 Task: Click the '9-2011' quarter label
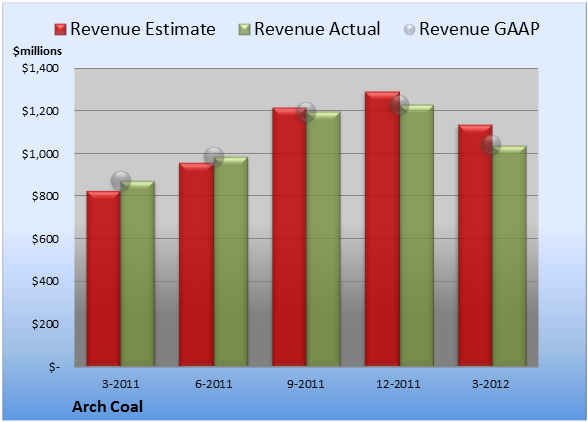(306, 384)
